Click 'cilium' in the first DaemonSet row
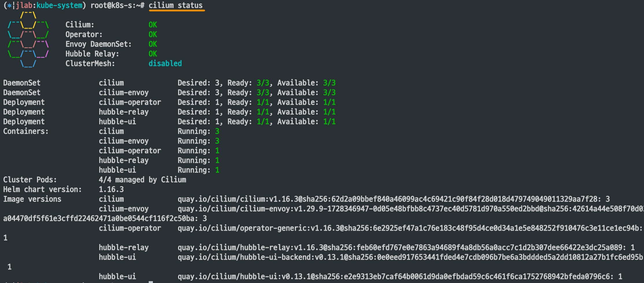This screenshot has width=644, height=283. (111, 83)
